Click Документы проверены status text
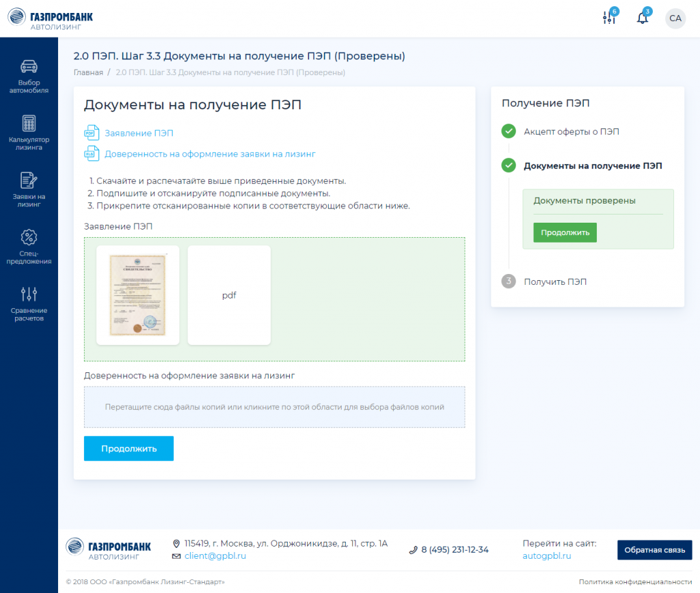Screen dimensions: 700x593 tap(584, 201)
